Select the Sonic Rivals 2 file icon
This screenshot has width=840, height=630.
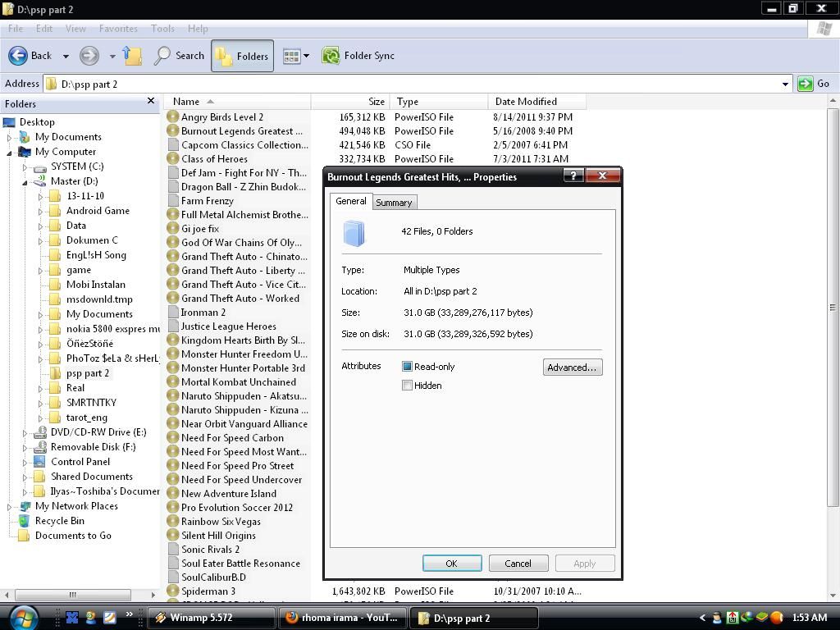point(173,549)
